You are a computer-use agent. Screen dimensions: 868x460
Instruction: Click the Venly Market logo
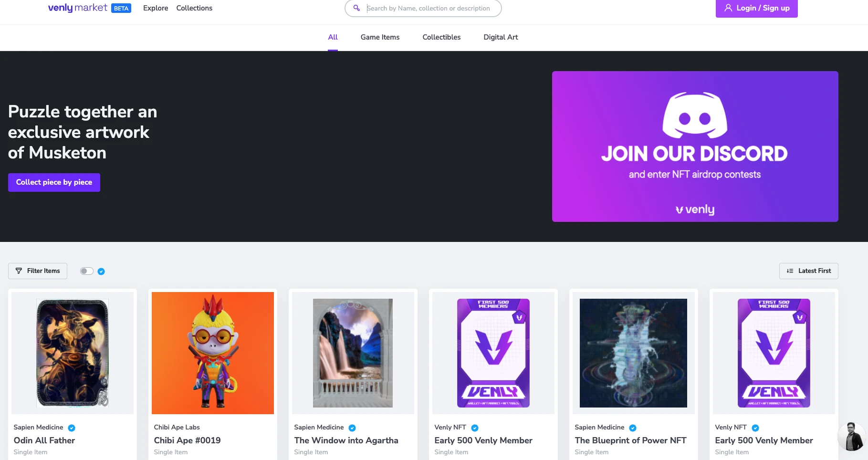coord(77,8)
